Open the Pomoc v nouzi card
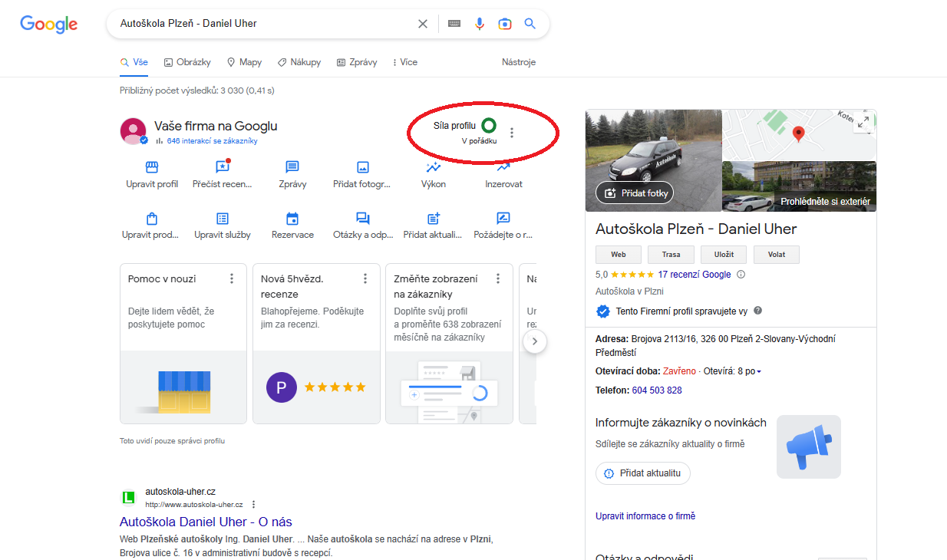 tap(183, 344)
